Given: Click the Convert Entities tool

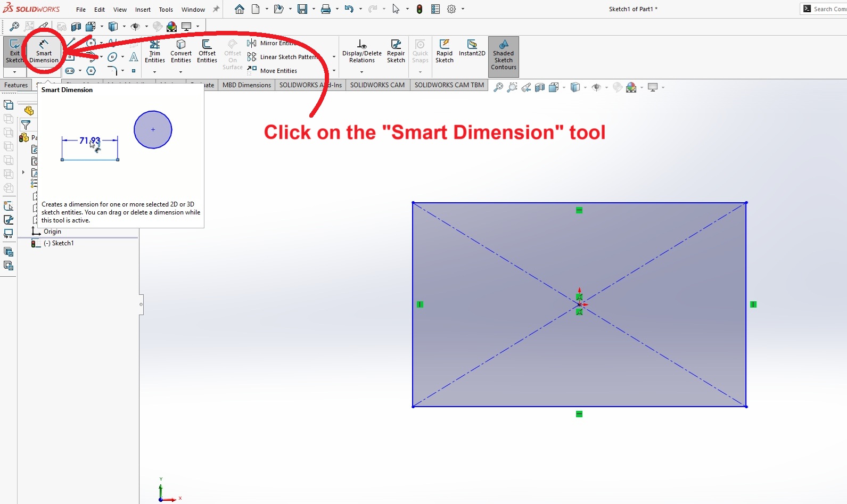Looking at the screenshot, I should click(x=181, y=51).
